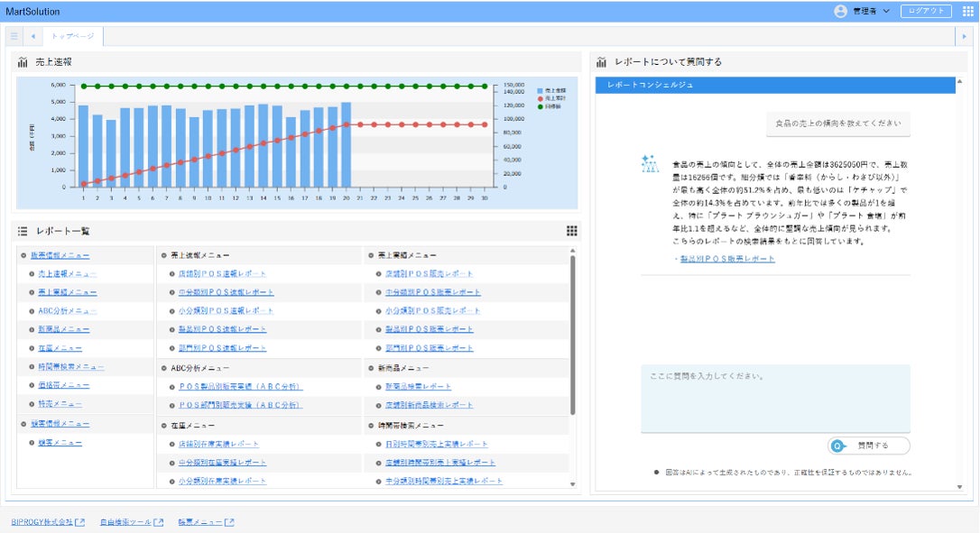Open 製品別POS速報レポート link

(x=223, y=329)
